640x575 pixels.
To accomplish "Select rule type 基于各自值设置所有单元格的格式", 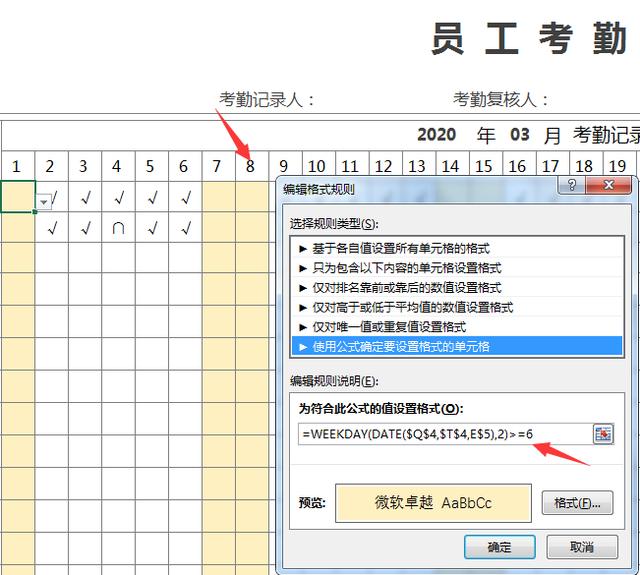I will pos(457,248).
